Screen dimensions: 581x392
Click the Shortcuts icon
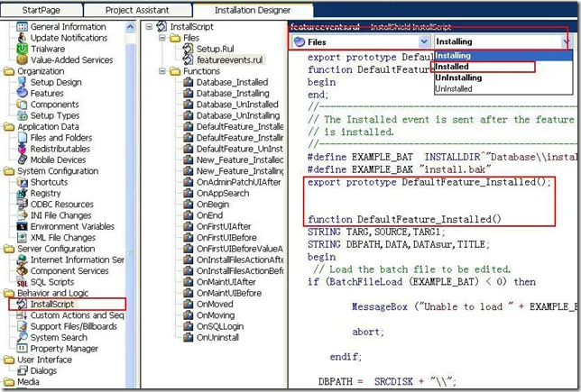tap(23, 182)
